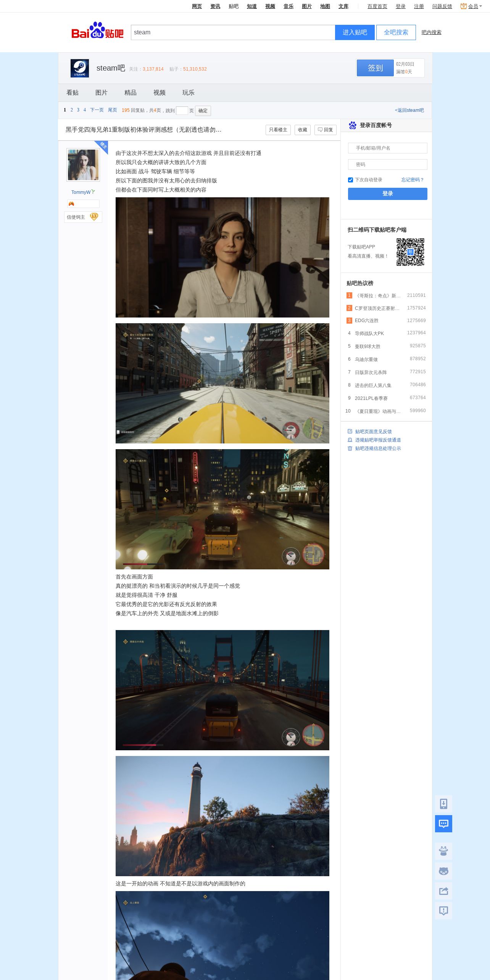Click the level 13 badge icon
The width and height of the screenshot is (490, 980).
[94, 217]
